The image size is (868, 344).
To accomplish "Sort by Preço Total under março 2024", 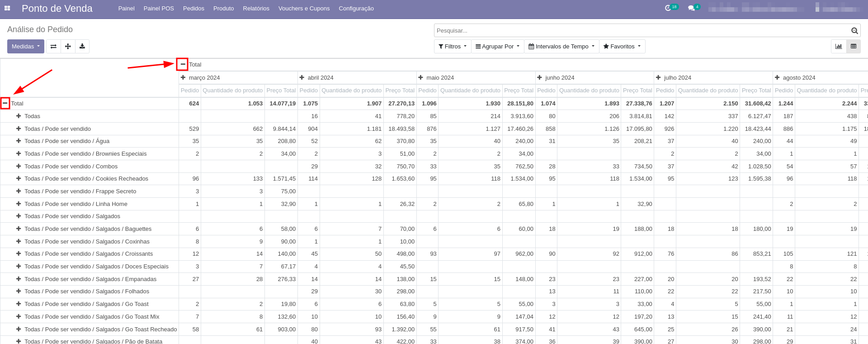I will tap(281, 91).
